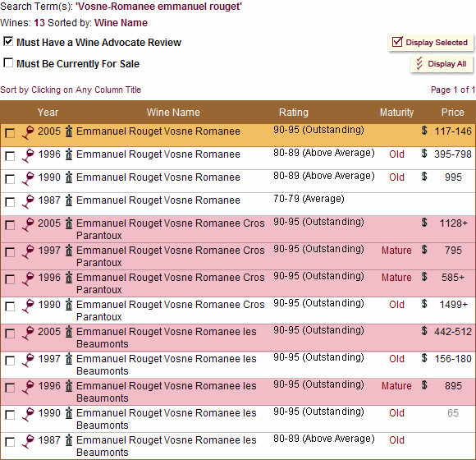Sort by Price column header
This screenshot has height=460, width=476.
(x=452, y=113)
